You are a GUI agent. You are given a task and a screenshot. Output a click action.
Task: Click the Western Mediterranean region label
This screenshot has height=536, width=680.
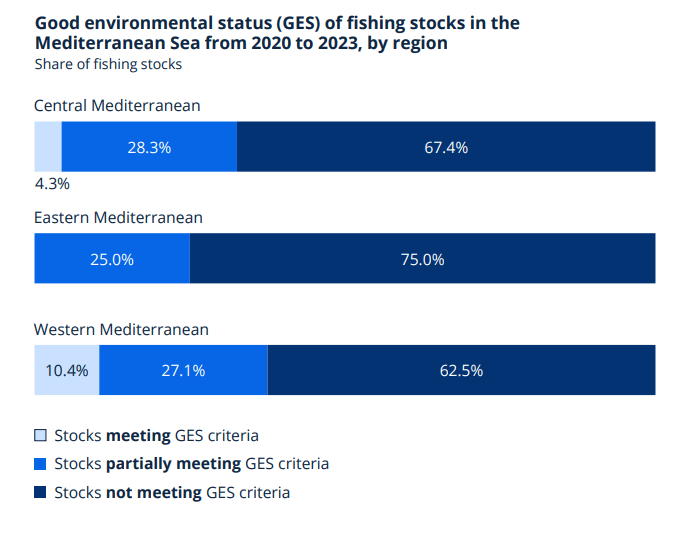click(x=121, y=329)
